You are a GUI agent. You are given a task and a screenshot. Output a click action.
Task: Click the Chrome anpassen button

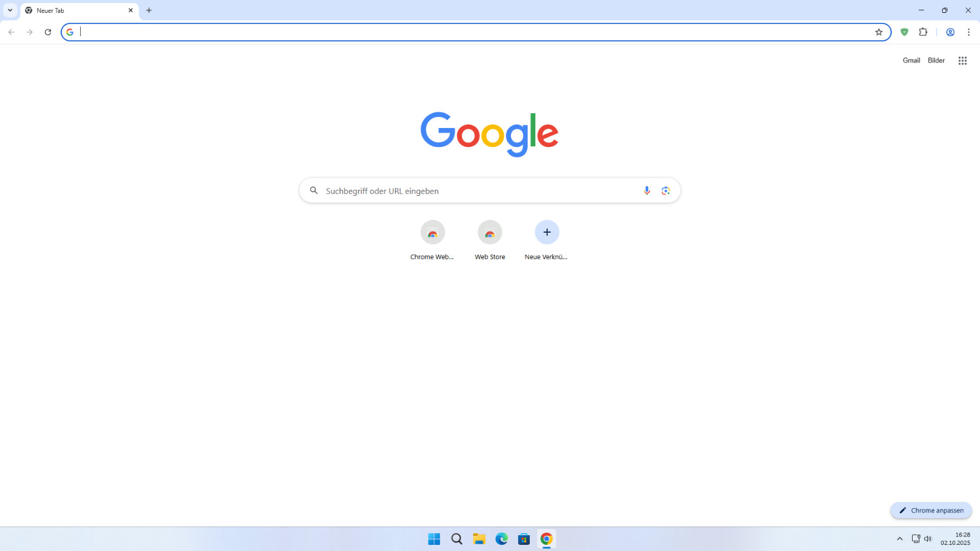(x=931, y=511)
